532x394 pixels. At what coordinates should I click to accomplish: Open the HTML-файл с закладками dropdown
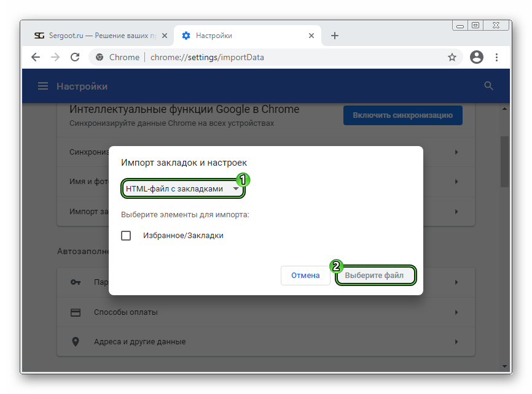182,188
